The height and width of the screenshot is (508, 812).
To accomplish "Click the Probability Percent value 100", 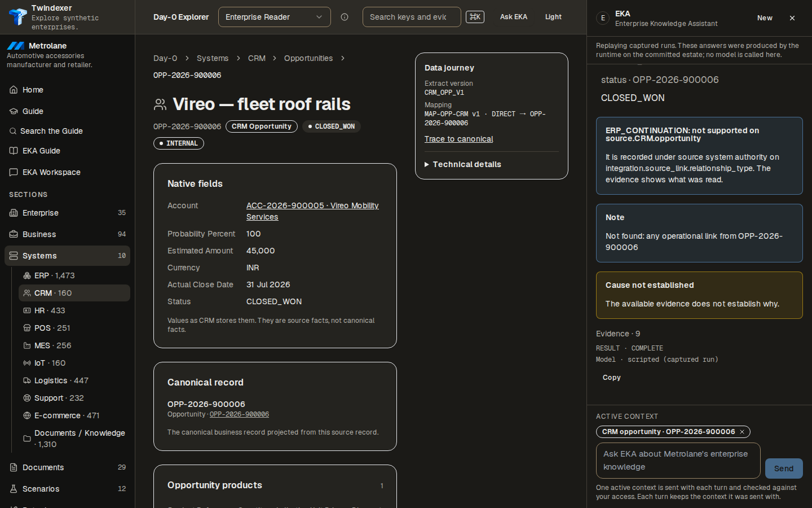I will point(254,234).
